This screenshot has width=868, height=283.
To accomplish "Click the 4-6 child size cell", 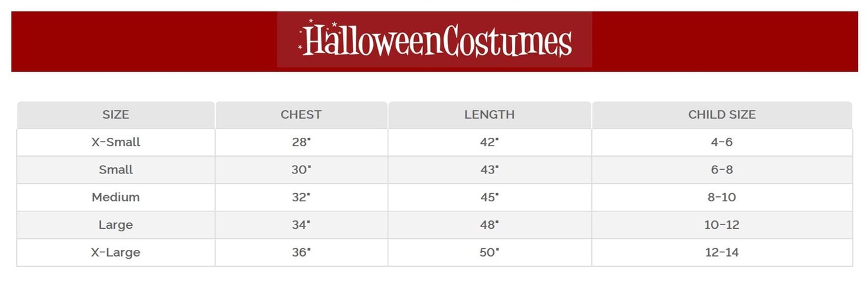I will point(722,142).
